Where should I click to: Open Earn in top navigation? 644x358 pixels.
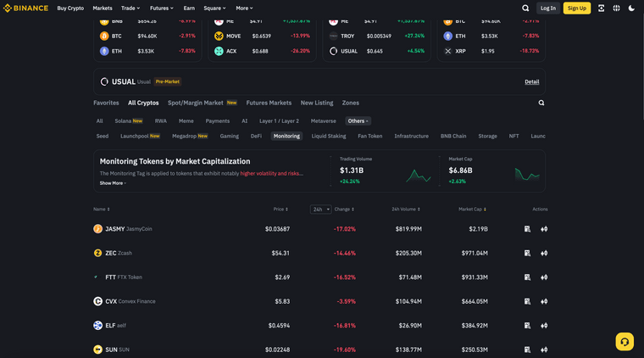tap(189, 8)
